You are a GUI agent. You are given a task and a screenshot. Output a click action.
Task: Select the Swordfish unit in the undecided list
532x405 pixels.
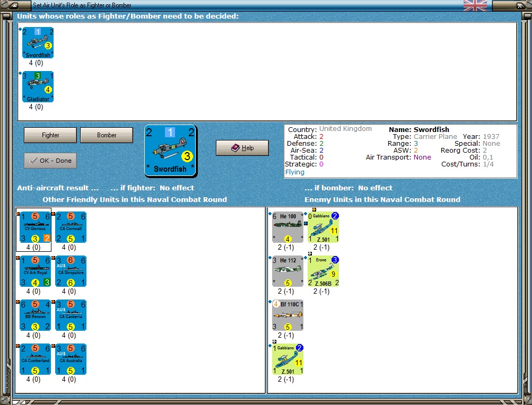click(38, 43)
